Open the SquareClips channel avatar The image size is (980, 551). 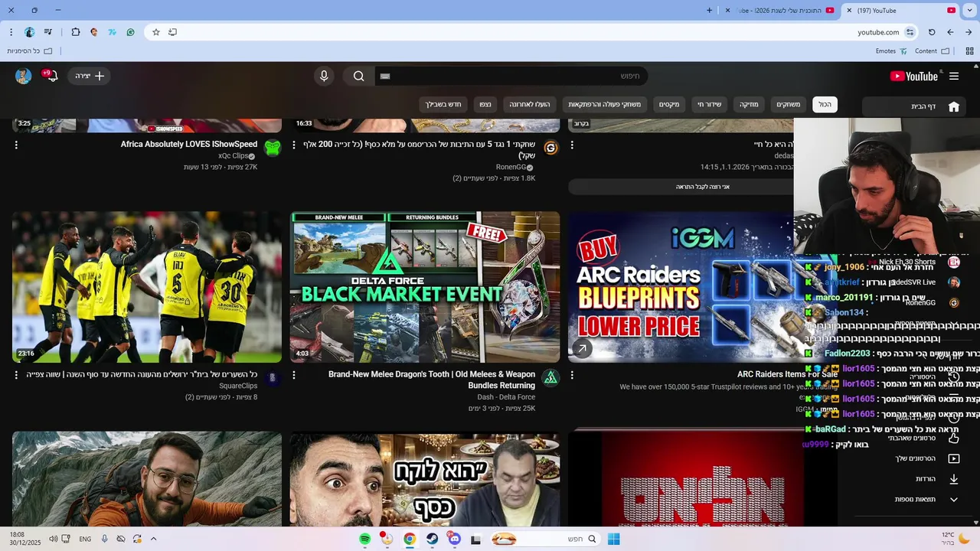pos(273,378)
